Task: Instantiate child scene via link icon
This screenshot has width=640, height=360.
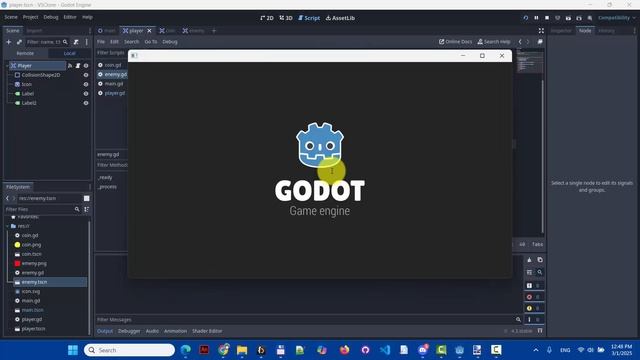Action: (x=19, y=42)
